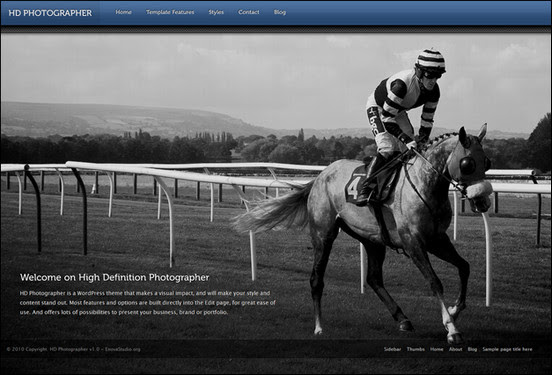Screen dimensions: 552x375
Task: Click the 2010 Copyright text in the footer
Action: pyautogui.click(x=27, y=349)
